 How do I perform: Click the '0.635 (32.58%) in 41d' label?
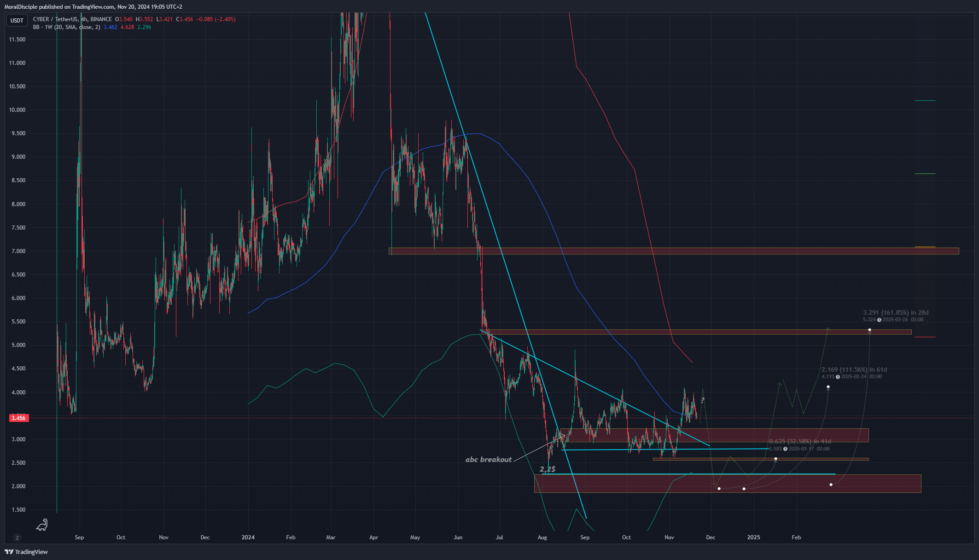pyautogui.click(x=800, y=441)
